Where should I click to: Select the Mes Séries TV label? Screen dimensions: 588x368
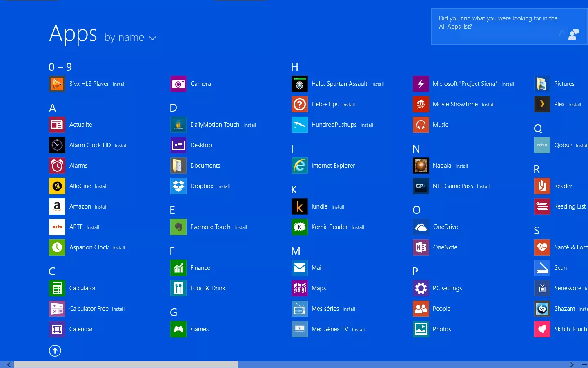pyautogui.click(x=330, y=329)
